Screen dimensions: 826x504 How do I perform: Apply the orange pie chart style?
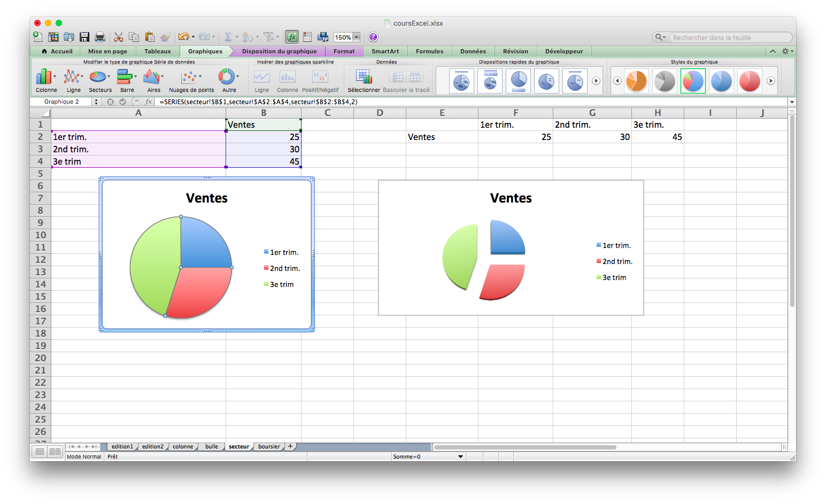tap(636, 81)
